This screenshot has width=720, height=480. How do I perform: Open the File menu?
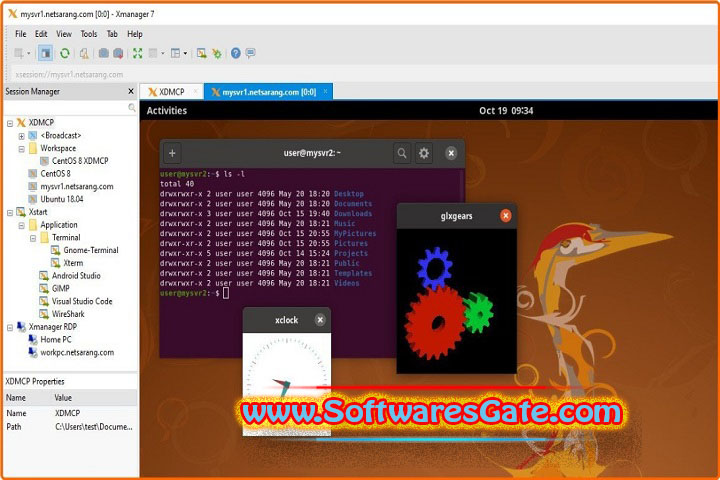(x=21, y=34)
